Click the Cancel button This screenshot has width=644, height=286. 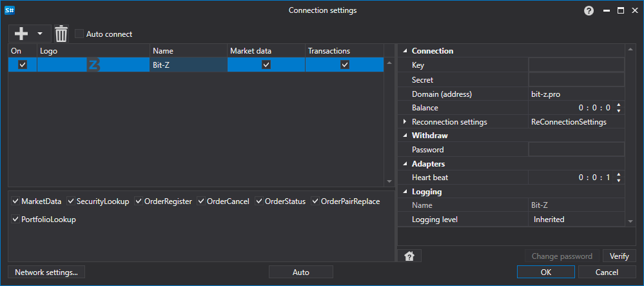pos(607,272)
